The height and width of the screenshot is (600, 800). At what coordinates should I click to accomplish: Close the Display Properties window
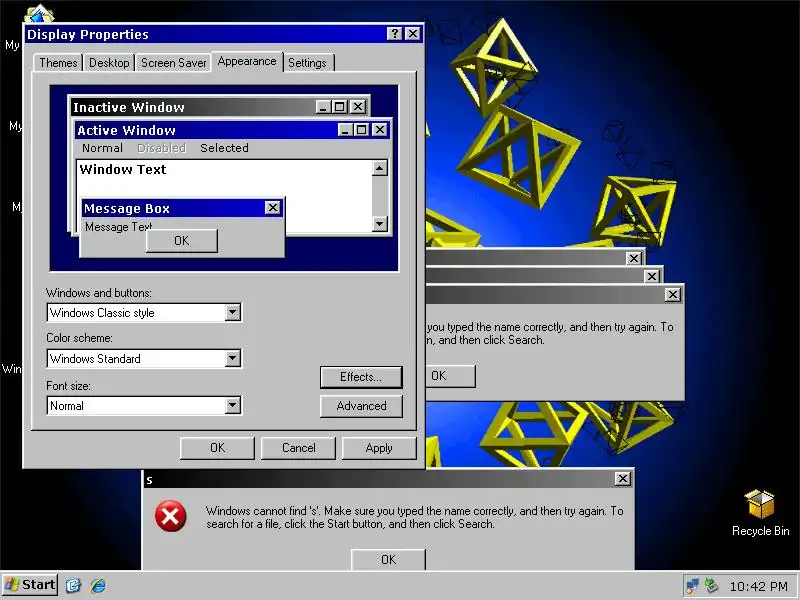click(x=413, y=34)
